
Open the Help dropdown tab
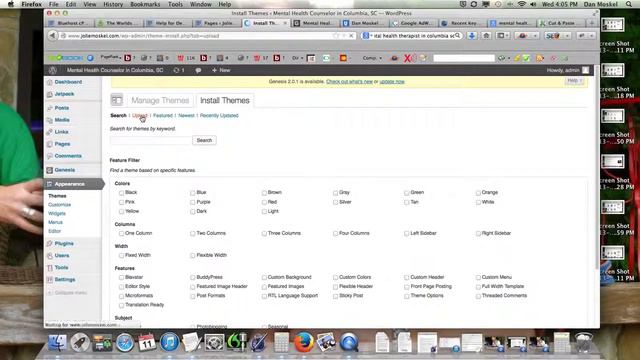574,81
